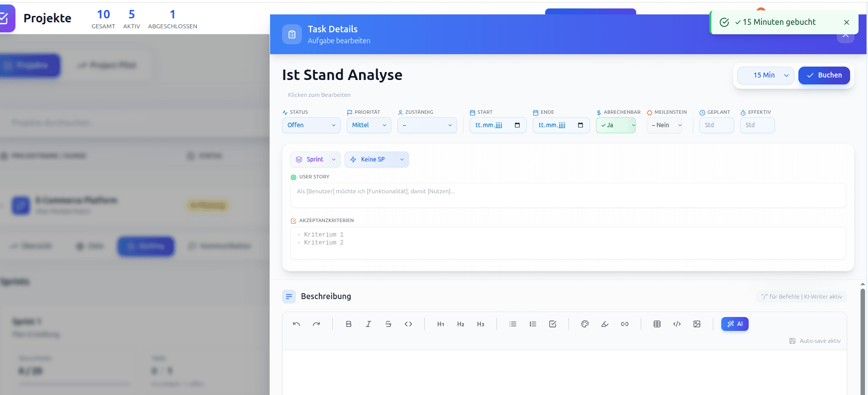Viewport: 868px width, 395px height.
Task: Open the Keine SP story points menu
Action: 377,159
